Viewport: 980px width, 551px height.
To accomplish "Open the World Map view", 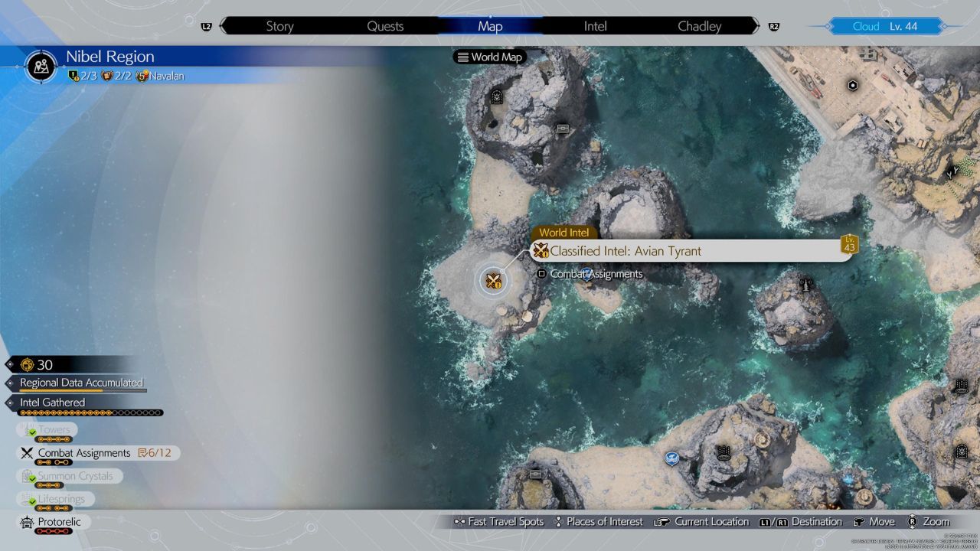I will (x=490, y=57).
